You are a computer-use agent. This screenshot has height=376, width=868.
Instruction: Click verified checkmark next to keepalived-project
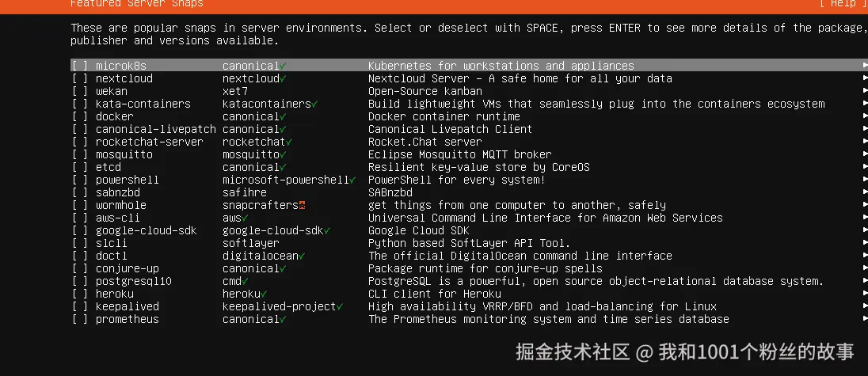(340, 306)
